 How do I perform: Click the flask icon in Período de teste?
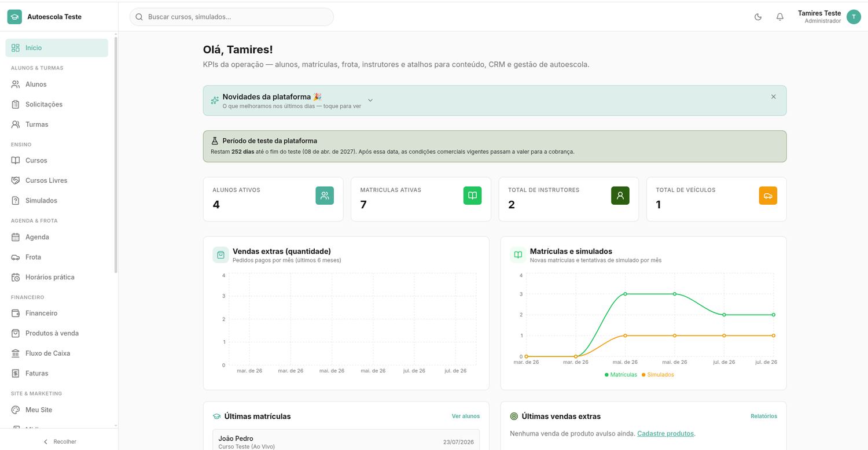click(215, 141)
